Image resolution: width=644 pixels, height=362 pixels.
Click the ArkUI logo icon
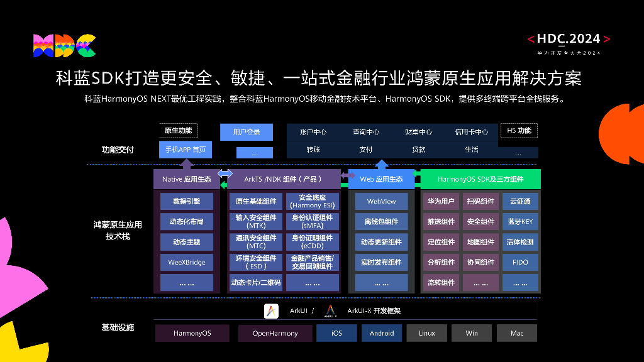(271, 311)
